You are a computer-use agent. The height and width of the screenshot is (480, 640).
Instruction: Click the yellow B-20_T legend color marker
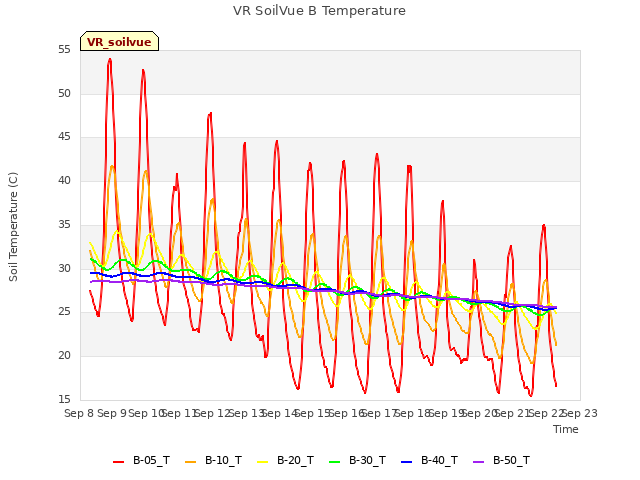[262, 462]
